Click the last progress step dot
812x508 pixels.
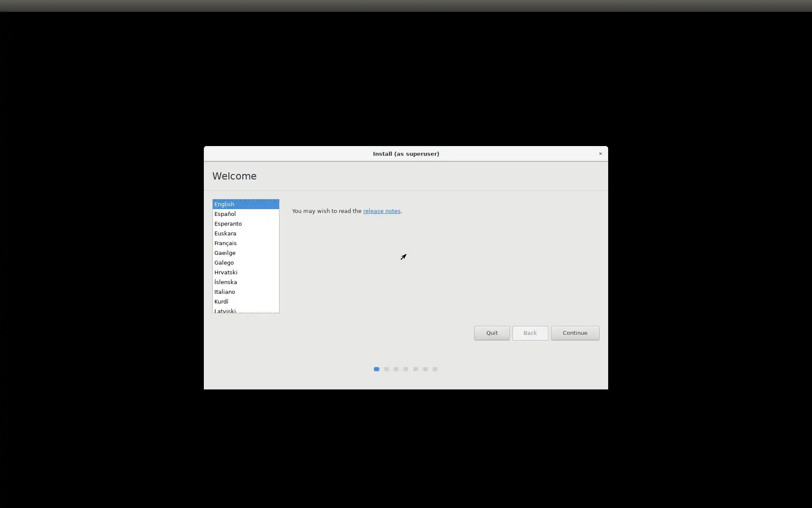coord(435,369)
